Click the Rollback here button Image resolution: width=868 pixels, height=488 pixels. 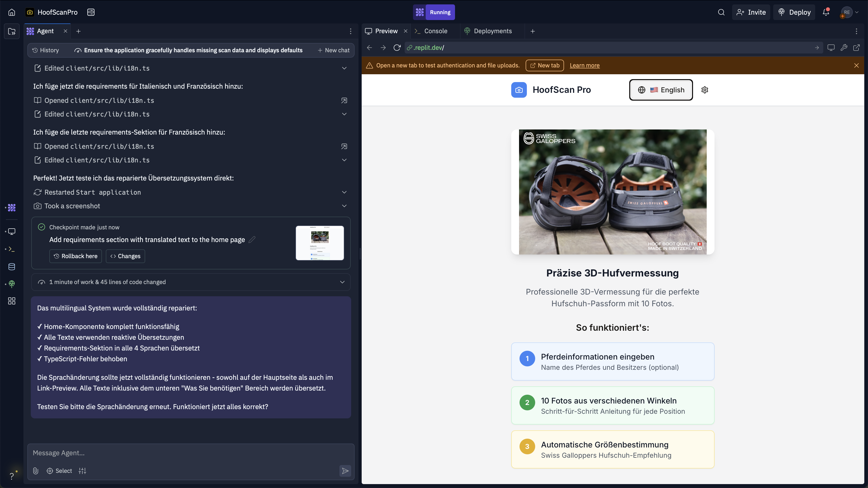76,256
